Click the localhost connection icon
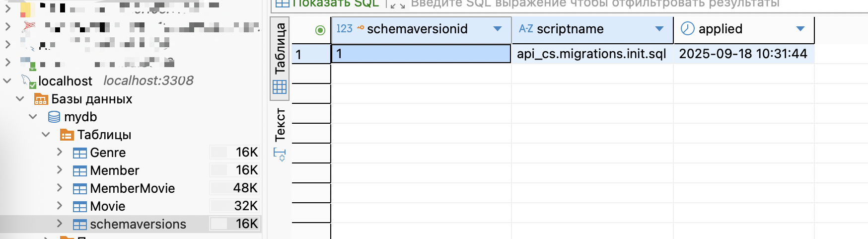 point(28,81)
